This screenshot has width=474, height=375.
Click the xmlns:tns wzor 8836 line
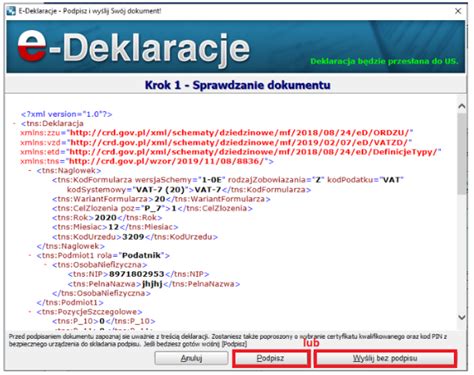tap(147, 161)
